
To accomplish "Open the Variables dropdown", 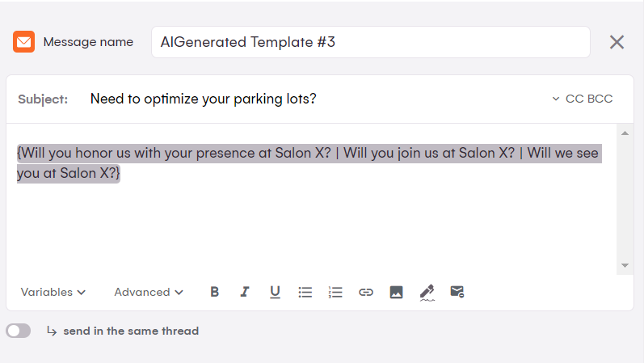I will pyautogui.click(x=53, y=292).
